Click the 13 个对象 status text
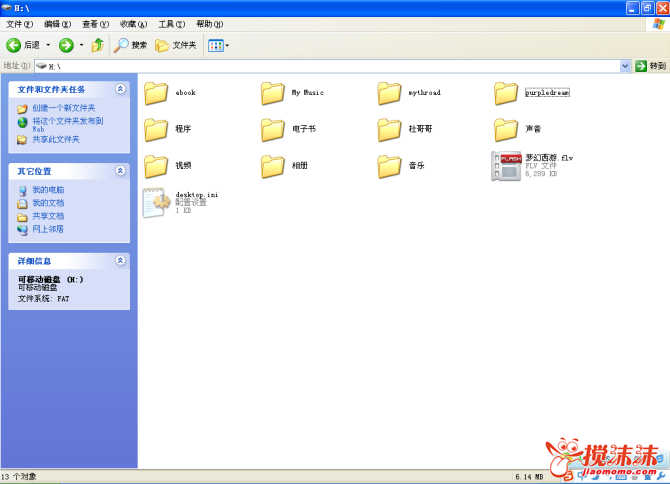 pos(19,477)
